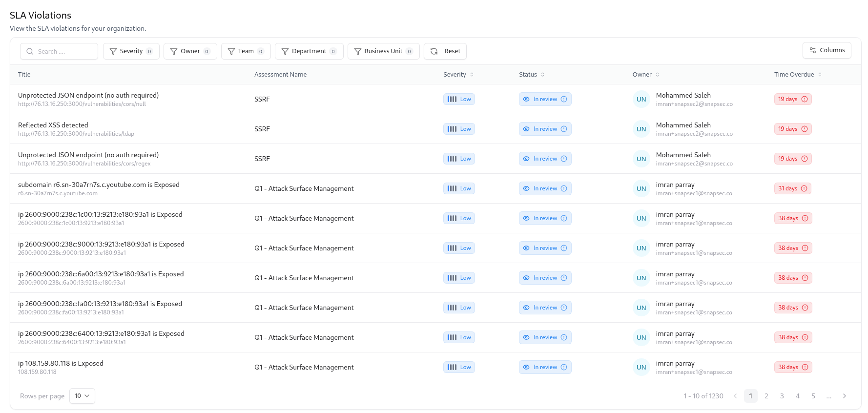This screenshot has height=413, width=868.
Task: Click In review badge on youtube subdomain row
Action: 545,188
